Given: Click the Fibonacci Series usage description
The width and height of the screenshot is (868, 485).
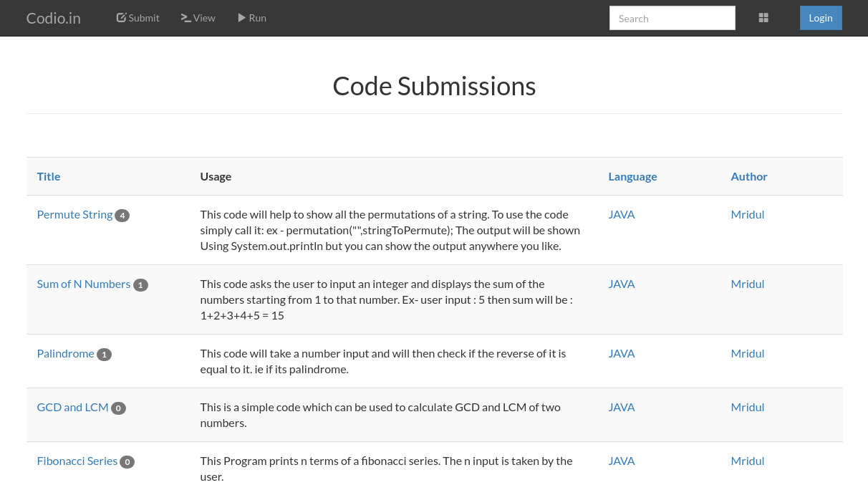Looking at the screenshot, I should point(387,469).
